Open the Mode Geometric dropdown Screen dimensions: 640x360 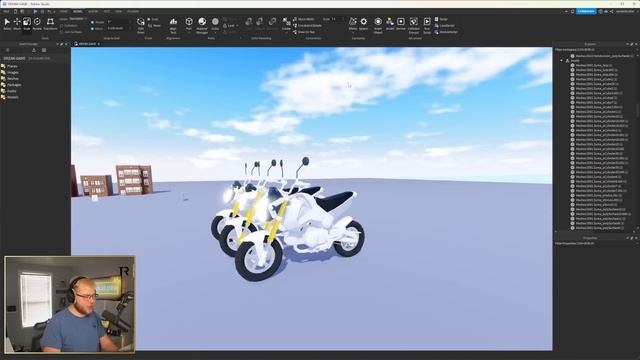(x=77, y=19)
